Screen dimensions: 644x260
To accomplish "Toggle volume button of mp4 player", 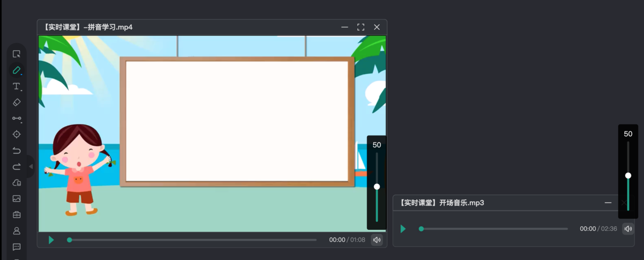I will click(377, 240).
